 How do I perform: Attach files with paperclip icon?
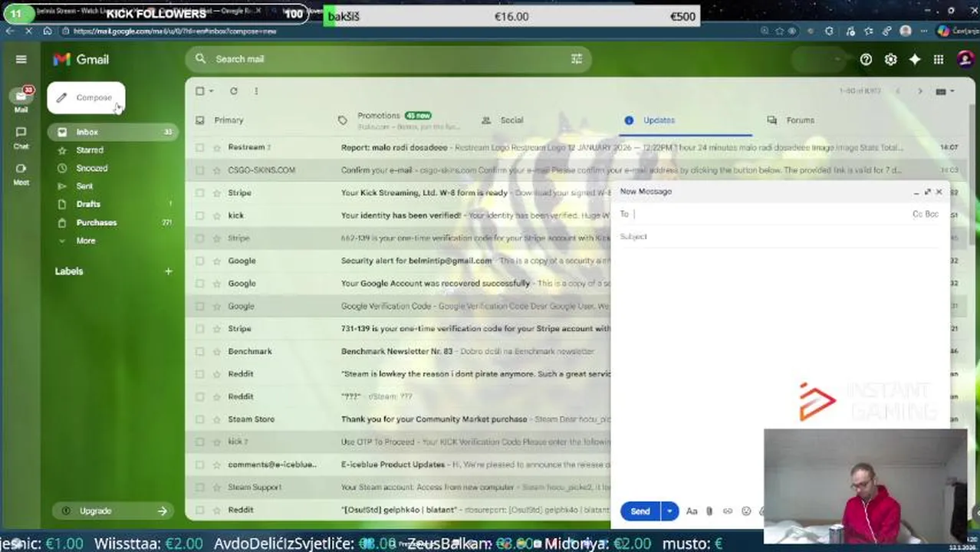(x=709, y=511)
